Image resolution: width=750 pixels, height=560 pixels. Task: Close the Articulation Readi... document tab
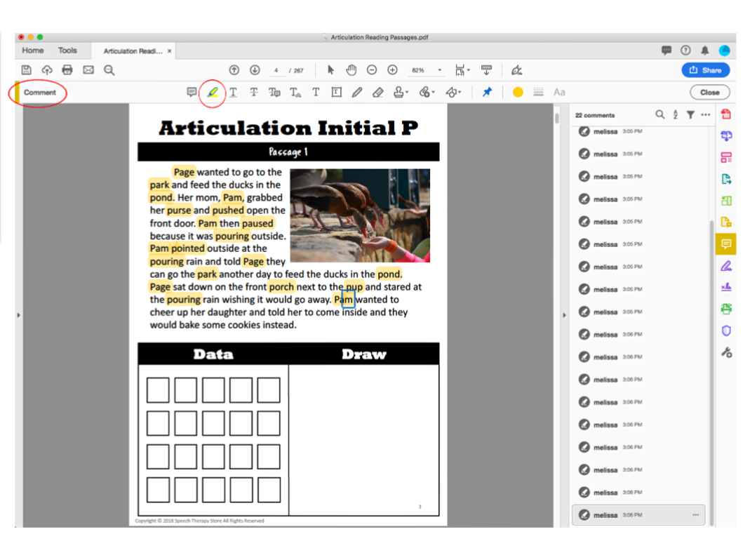(x=169, y=51)
